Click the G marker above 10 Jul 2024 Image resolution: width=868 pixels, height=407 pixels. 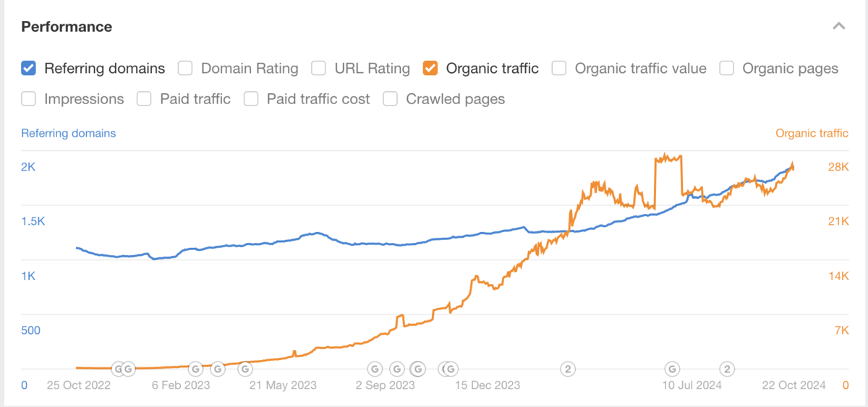point(672,369)
